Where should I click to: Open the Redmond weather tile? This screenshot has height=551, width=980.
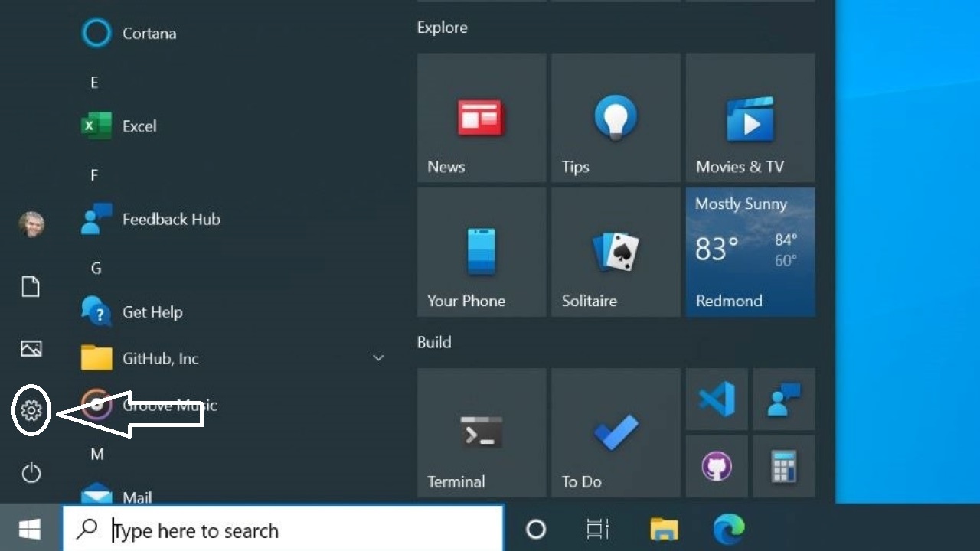pos(750,252)
